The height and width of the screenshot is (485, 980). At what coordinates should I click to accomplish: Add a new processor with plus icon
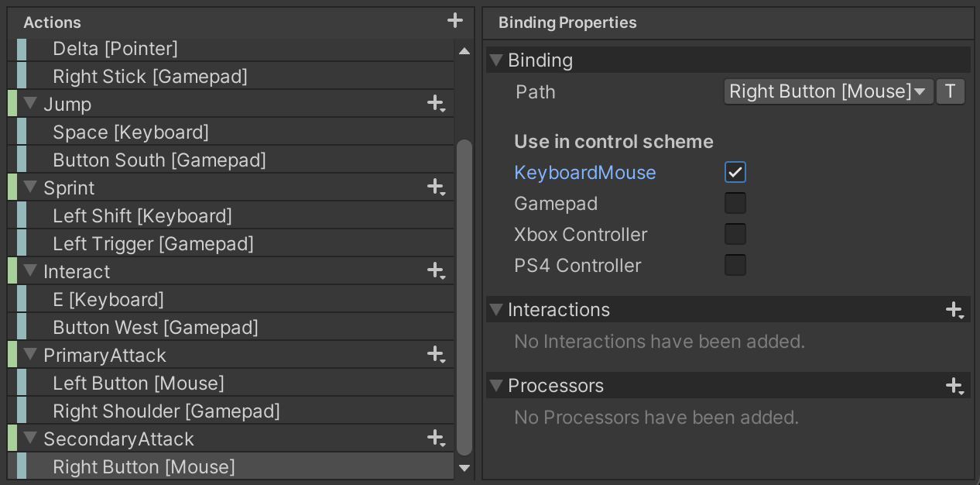954,386
